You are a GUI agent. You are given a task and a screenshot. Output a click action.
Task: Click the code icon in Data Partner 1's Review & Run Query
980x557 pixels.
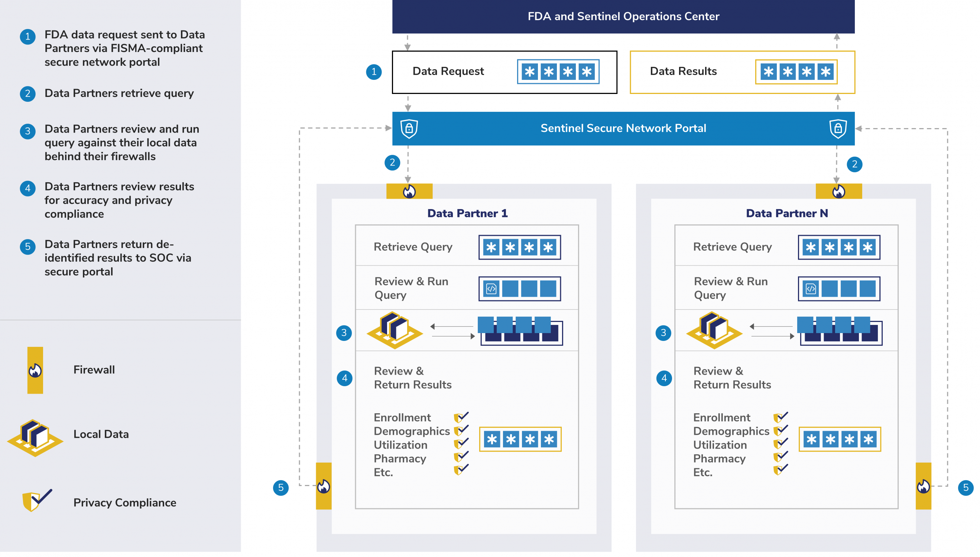(491, 289)
